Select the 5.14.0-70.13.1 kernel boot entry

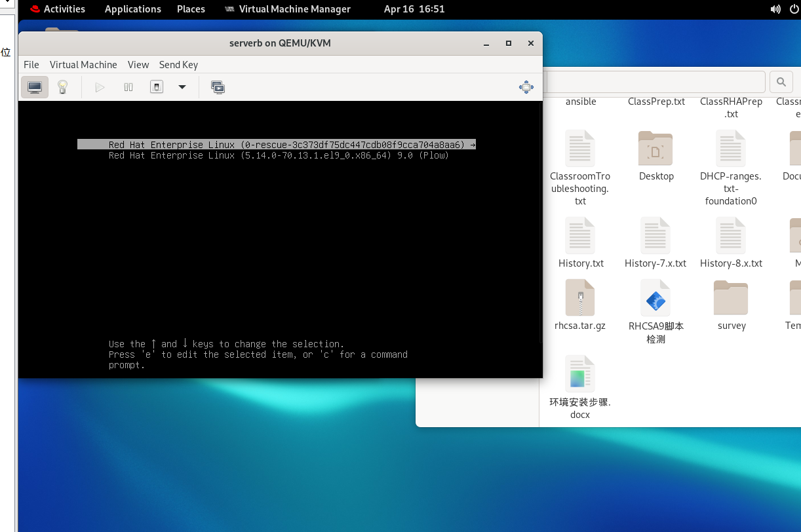[x=279, y=155]
